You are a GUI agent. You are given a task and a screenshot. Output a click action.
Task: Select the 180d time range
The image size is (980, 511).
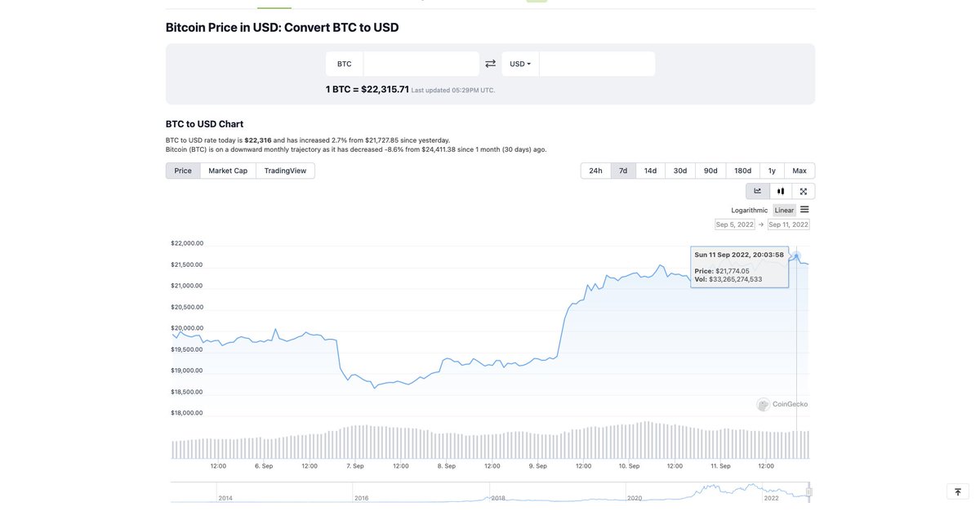click(x=742, y=171)
